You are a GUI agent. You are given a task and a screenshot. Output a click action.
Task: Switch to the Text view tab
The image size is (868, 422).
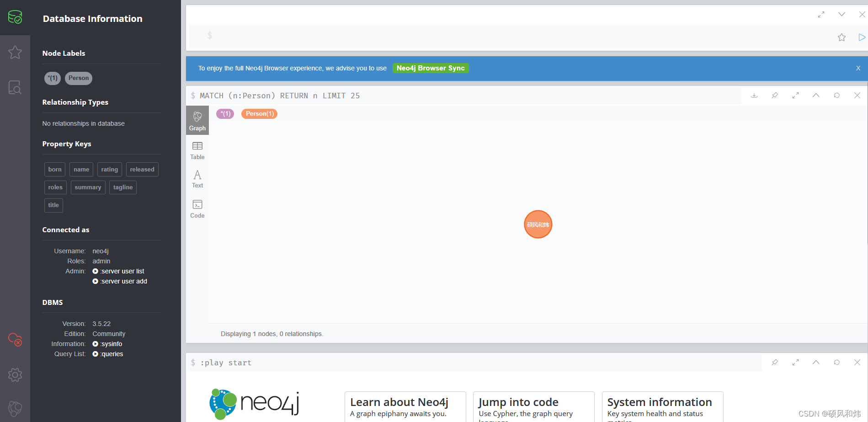point(197,179)
